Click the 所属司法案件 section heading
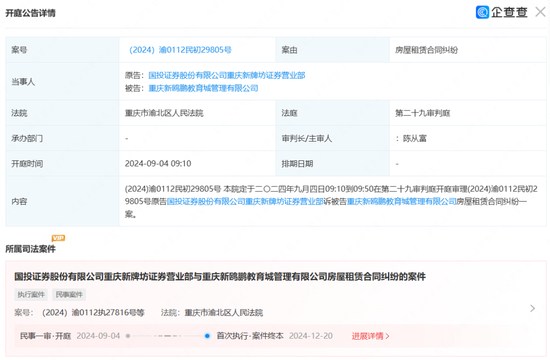This screenshot has height=360, width=550. (31, 249)
